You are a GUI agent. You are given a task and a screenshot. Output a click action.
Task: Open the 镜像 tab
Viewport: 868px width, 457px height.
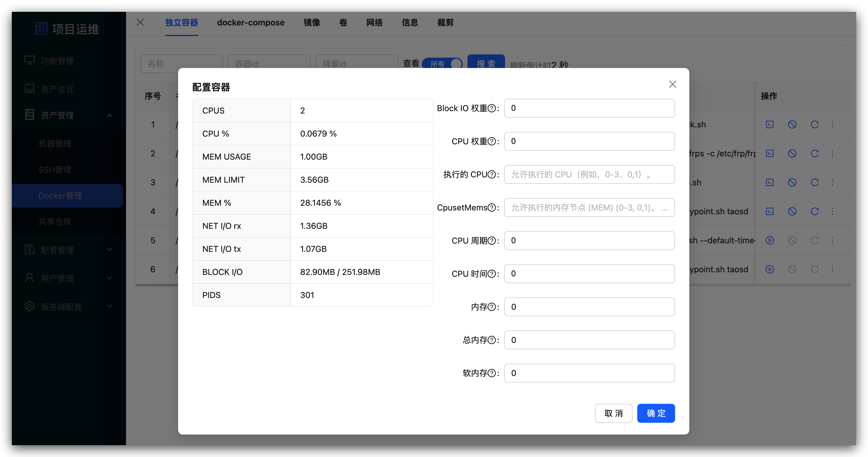pos(311,22)
